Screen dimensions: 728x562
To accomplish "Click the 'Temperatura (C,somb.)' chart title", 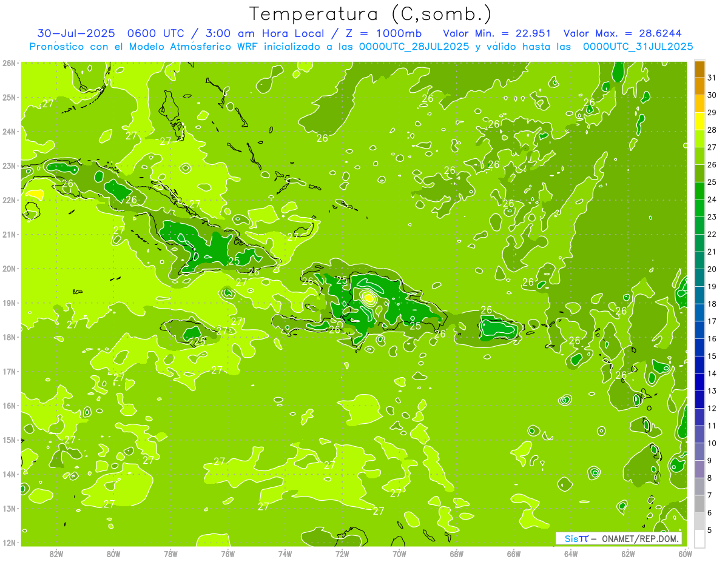I will [371, 14].
